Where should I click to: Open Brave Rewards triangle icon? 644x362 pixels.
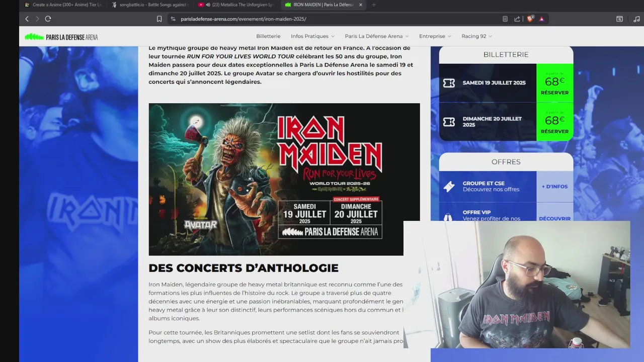[541, 19]
